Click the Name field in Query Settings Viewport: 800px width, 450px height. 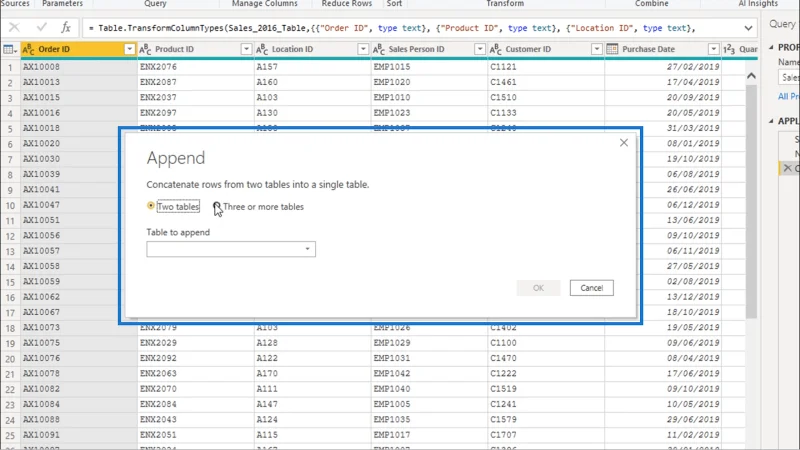789,78
